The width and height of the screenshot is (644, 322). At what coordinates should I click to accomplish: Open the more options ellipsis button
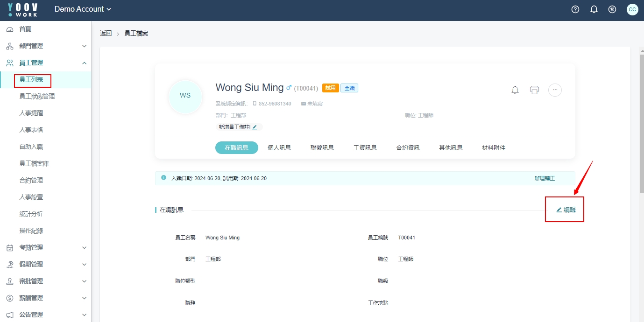(x=555, y=90)
